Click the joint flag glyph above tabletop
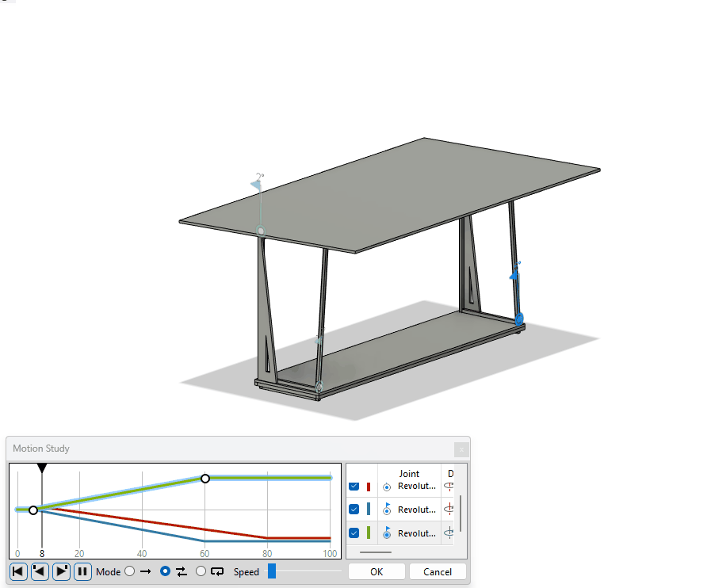The image size is (711, 588). point(256,184)
